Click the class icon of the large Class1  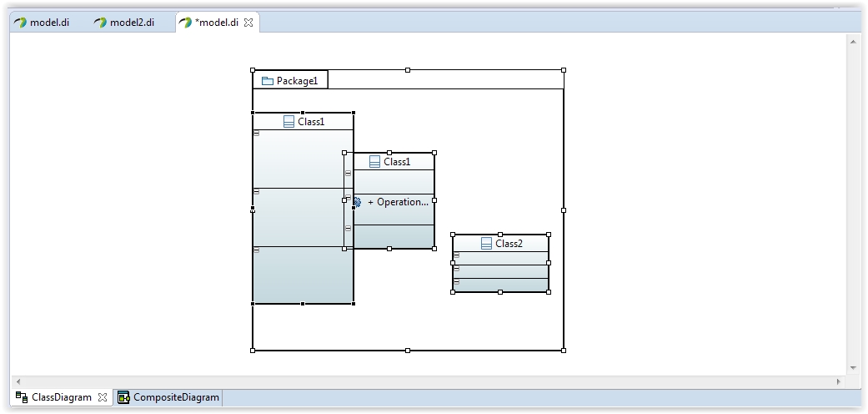pos(288,121)
